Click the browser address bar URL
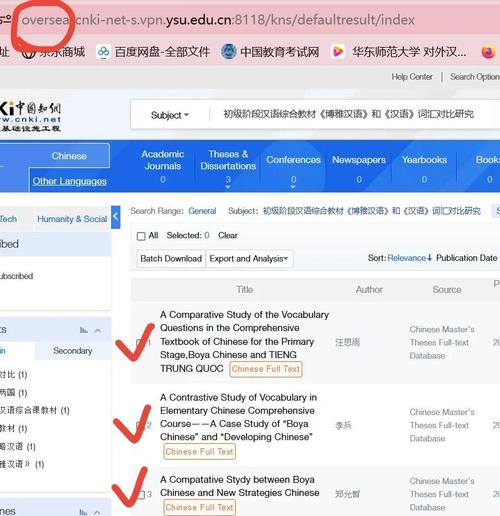Image resolution: width=500 pixels, height=516 pixels. [218, 20]
